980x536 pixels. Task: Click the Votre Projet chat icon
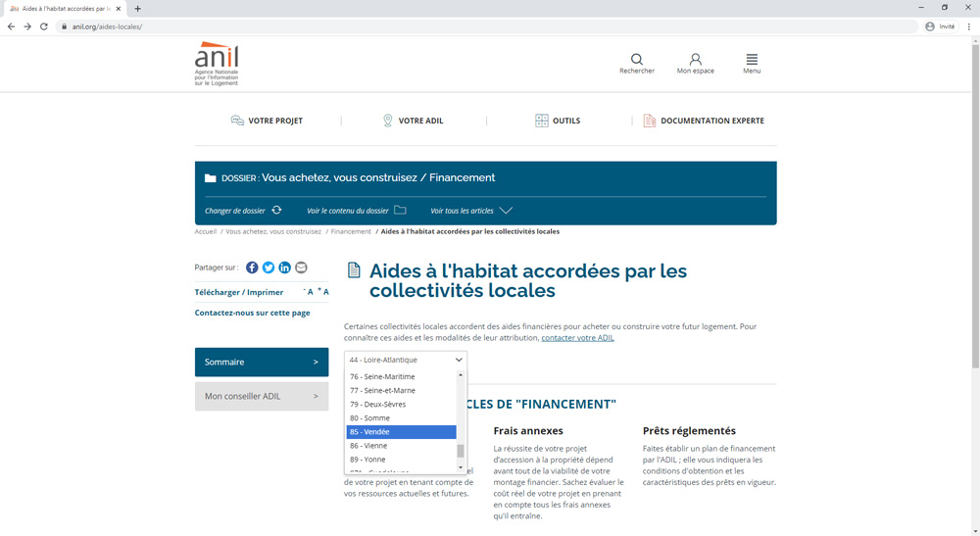click(237, 121)
